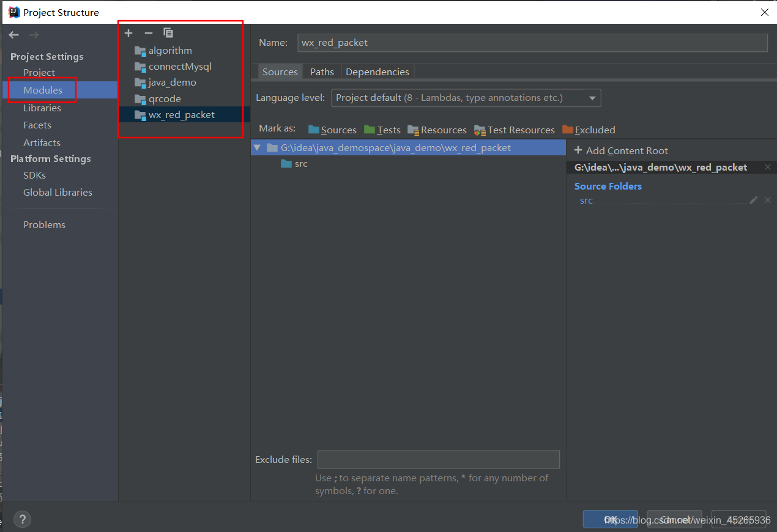Select the wx_red_packet module

[184, 114]
